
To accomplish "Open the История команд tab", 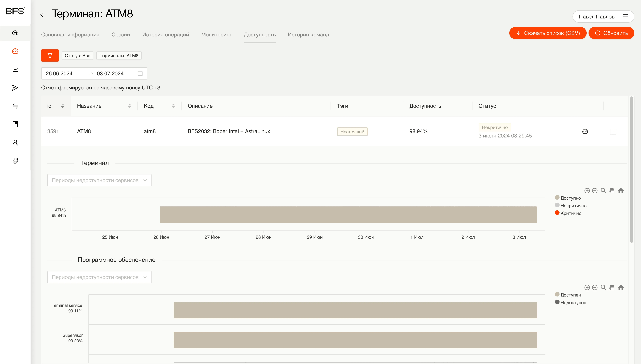I will click(308, 35).
